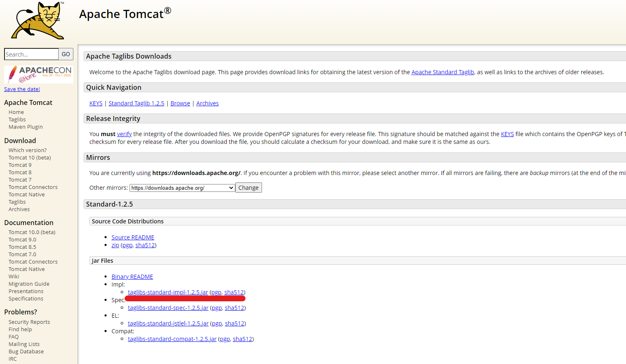Download taglibs-standard-impl-1.2.5.jar
The height and width of the screenshot is (364, 626).
tap(168, 292)
